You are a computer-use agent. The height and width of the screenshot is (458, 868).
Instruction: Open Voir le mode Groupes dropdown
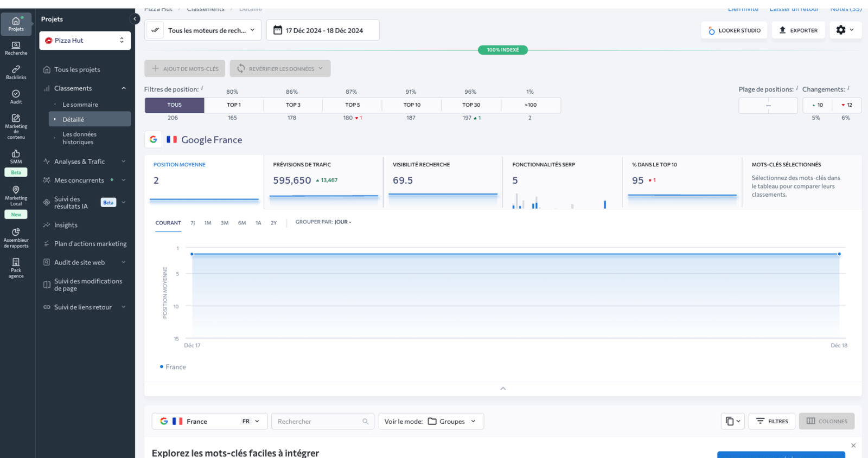tap(431, 421)
